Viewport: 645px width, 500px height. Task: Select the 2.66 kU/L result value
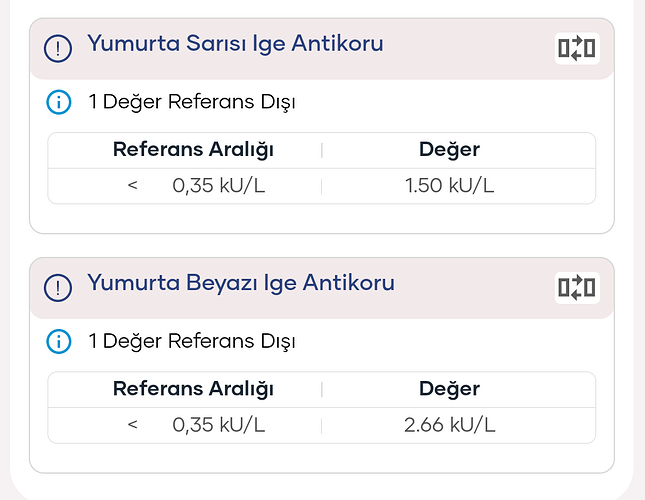pos(449,425)
